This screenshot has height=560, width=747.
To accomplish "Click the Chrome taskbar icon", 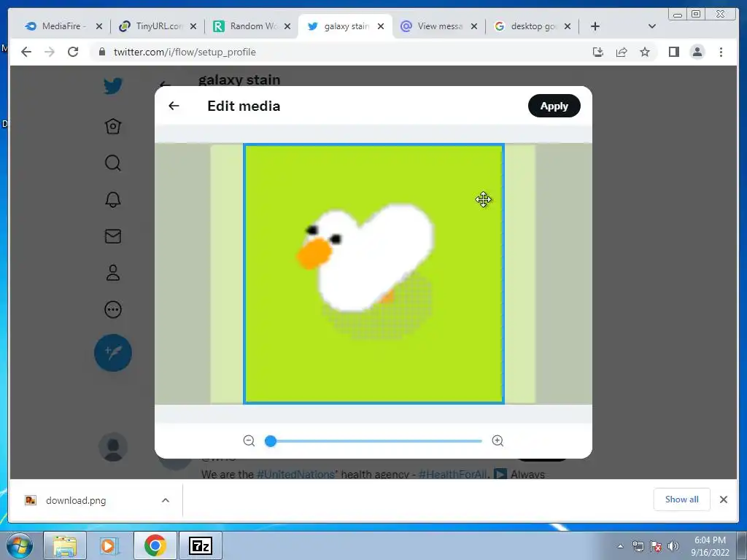I will point(155,545).
